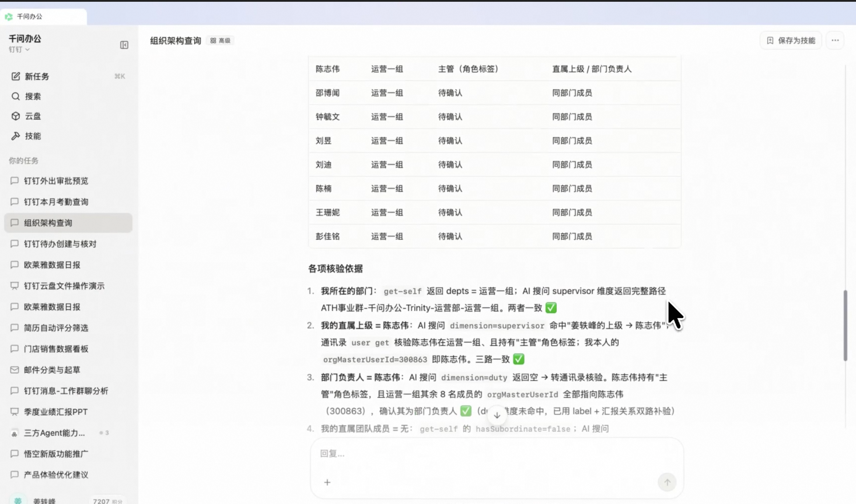Click the chat icon beside 悟空新版功能推广

(x=14, y=454)
